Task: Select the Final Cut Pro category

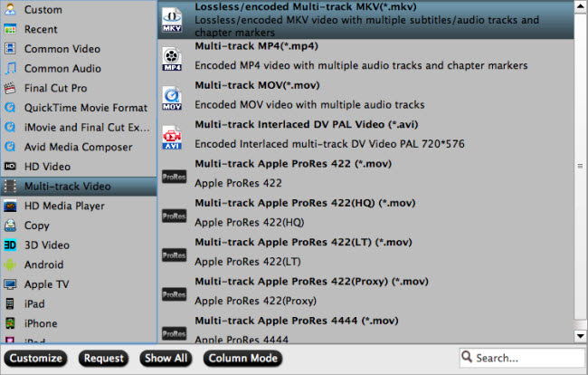Action: [79, 88]
